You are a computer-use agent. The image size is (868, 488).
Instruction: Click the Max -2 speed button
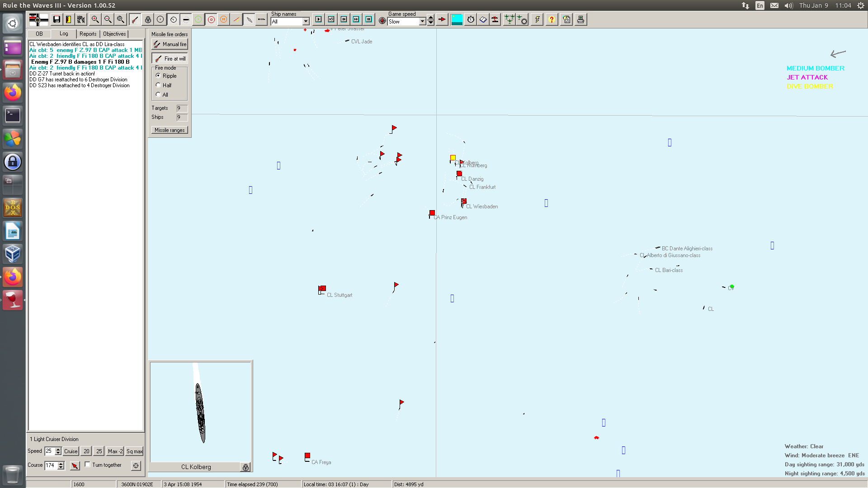(115, 451)
